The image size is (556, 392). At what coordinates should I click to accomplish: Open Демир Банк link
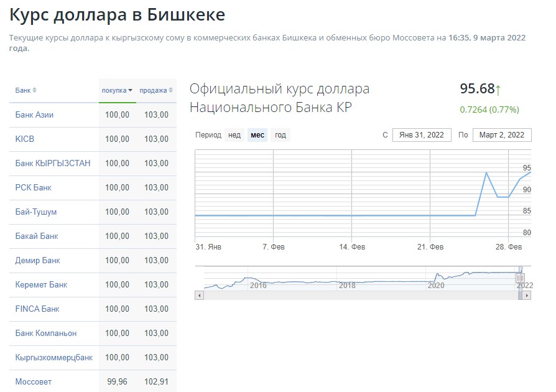[37, 260]
